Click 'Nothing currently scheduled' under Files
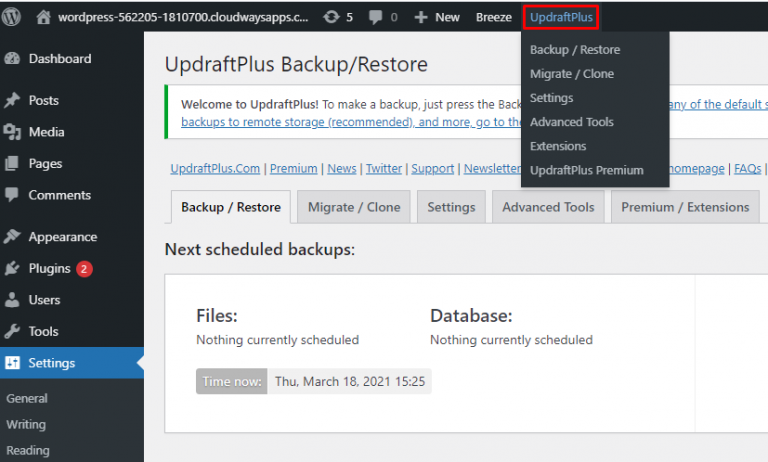Image resolution: width=768 pixels, height=462 pixels. [278, 340]
